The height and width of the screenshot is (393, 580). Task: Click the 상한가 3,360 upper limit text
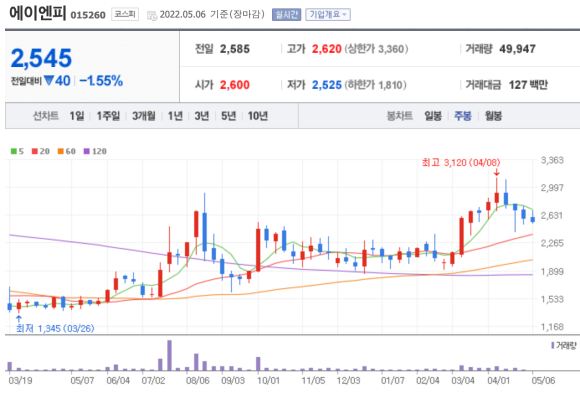pos(377,49)
